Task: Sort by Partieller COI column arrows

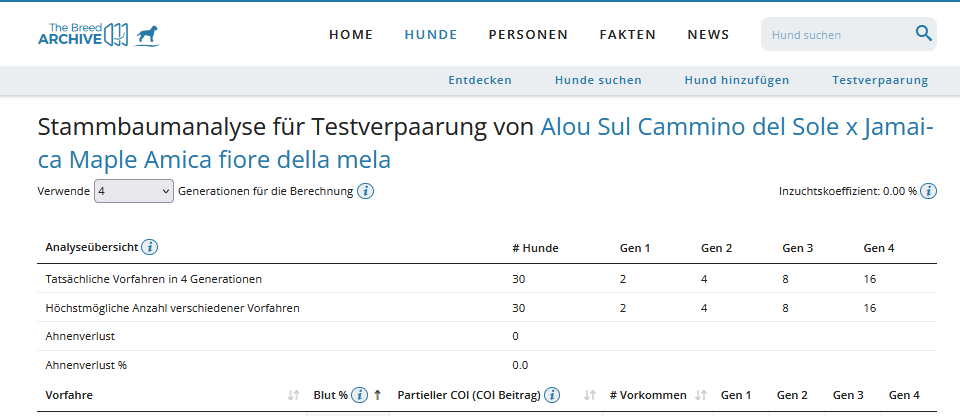Action: click(x=590, y=395)
